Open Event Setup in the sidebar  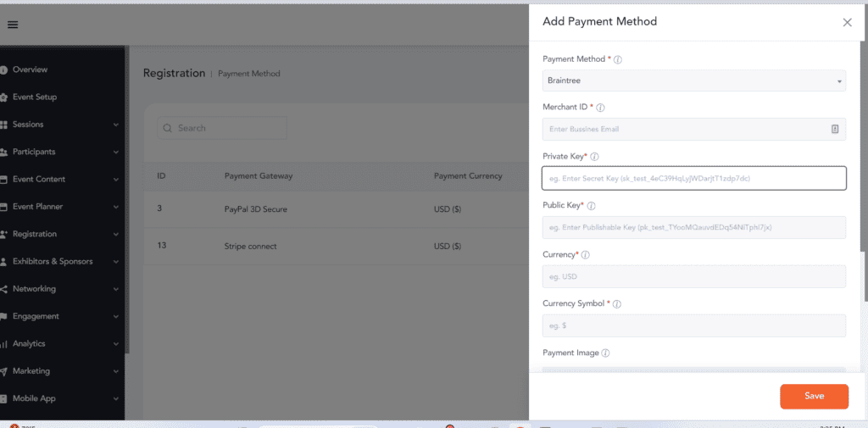[35, 97]
